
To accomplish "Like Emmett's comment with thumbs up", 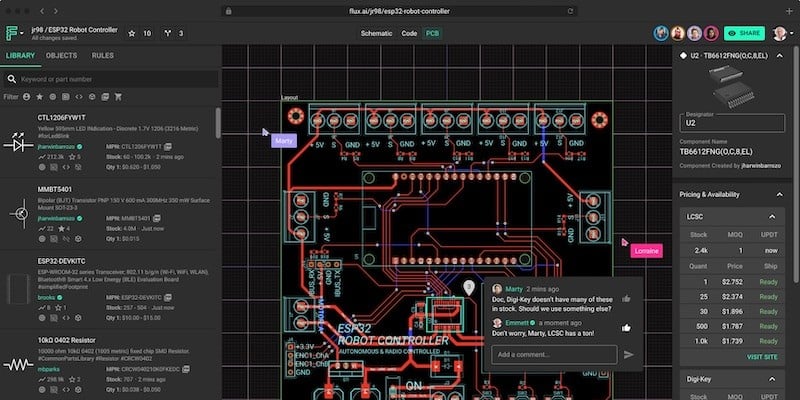I will coord(626,328).
